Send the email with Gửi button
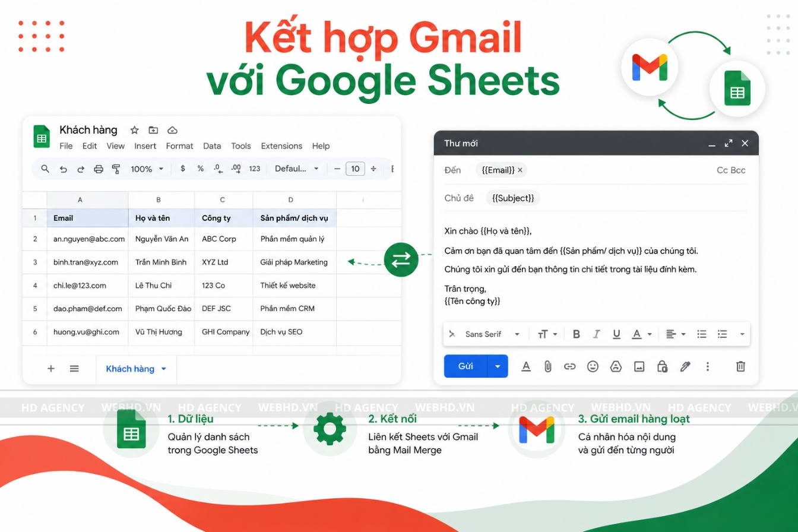The image size is (798, 532). [465, 366]
